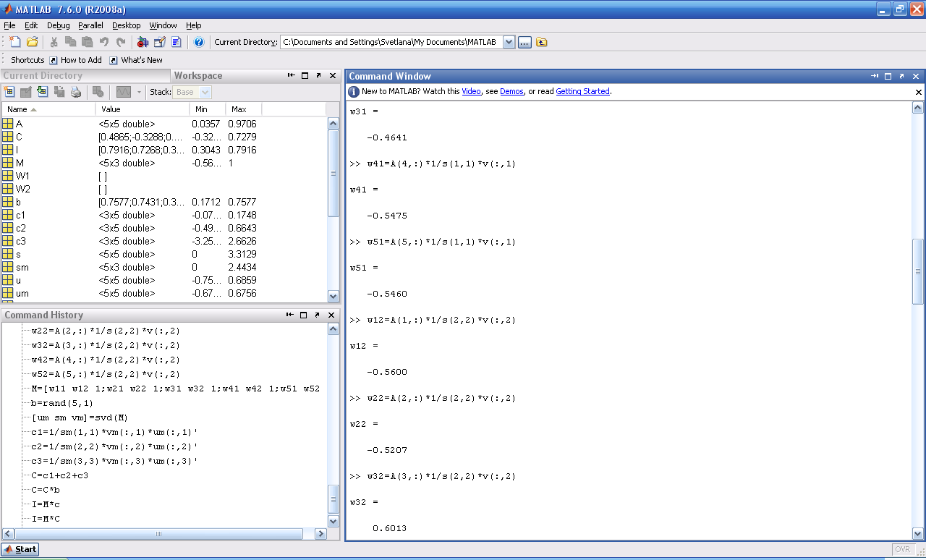The width and height of the screenshot is (926, 560).
Task: Click the Workspace vertical scrollbar
Action: coord(334,173)
